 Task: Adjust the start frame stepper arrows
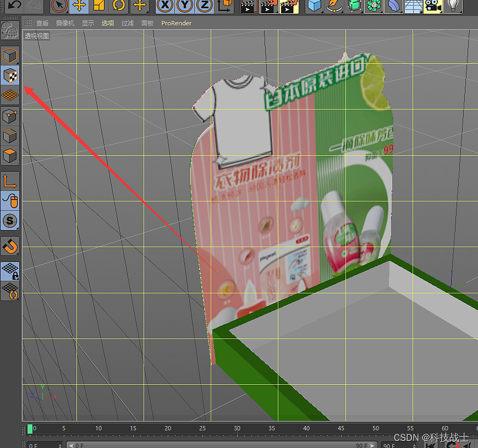point(60,445)
